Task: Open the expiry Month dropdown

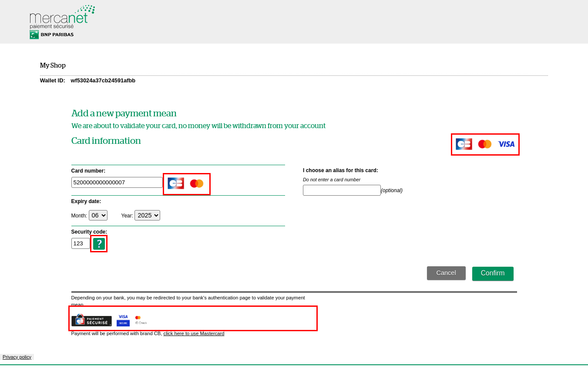Action: (98, 215)
